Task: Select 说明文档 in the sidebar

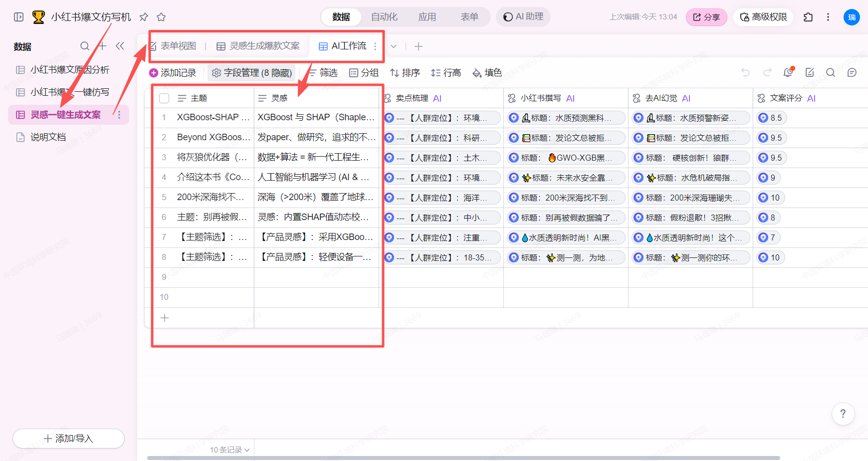Action: pos(48,137)
